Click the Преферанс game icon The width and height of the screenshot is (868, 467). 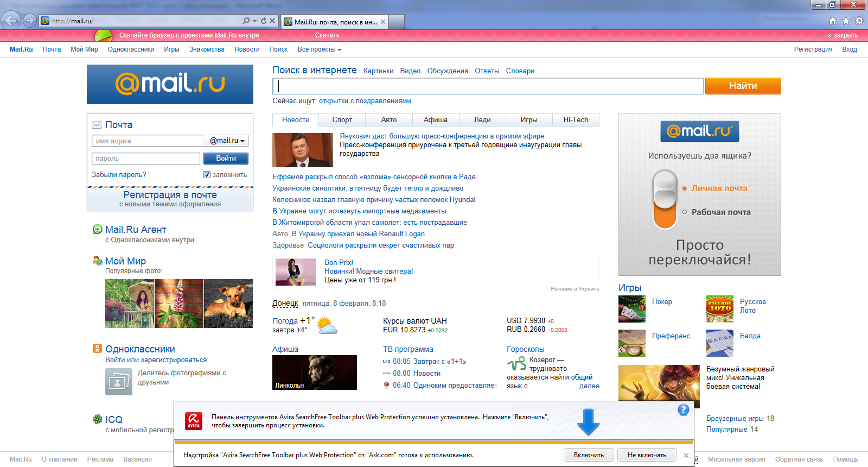[x=632, y=343]
